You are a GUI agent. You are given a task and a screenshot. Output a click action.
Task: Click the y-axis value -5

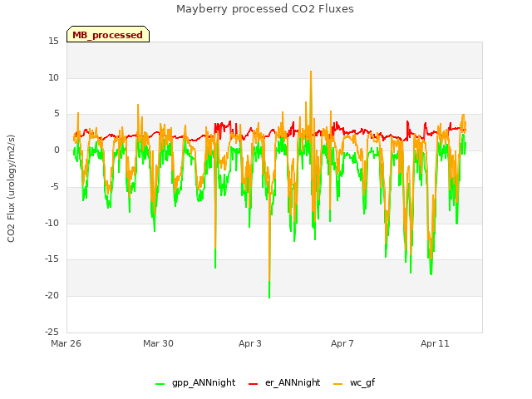(x=54, y=186)
